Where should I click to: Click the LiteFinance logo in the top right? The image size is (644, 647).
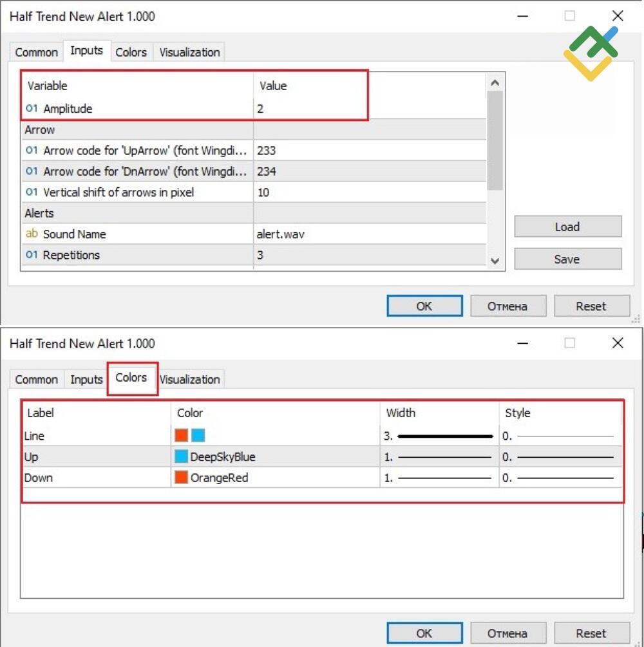[x=591, y=53]
